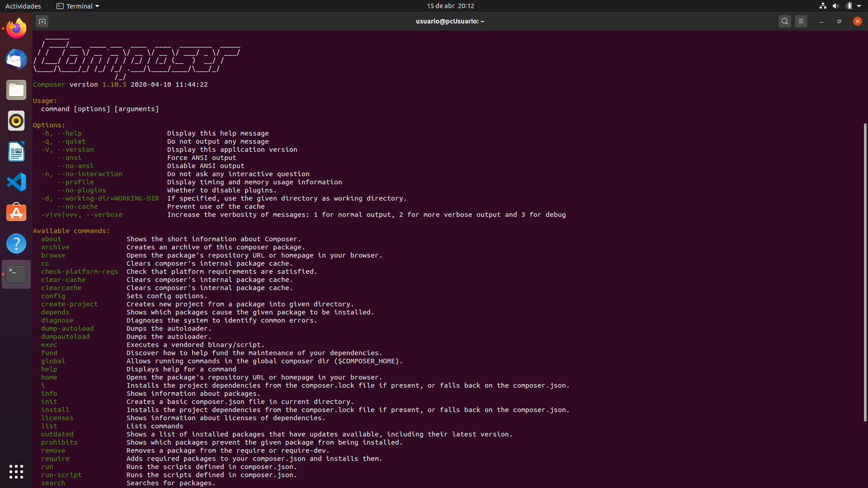Click the 'search' command text
This screenshot has width=868, height=488.
click(53, 483)
